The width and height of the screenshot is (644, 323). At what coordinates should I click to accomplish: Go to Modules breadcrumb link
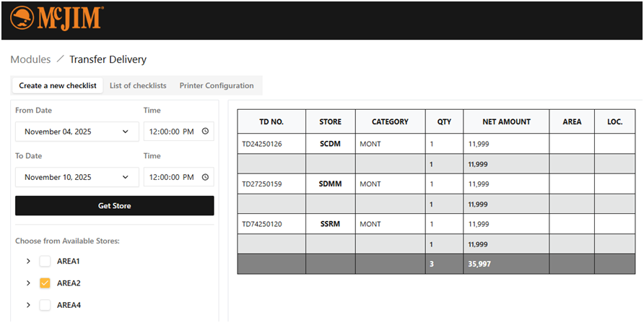pyautogui.click(x=30, y=59)
